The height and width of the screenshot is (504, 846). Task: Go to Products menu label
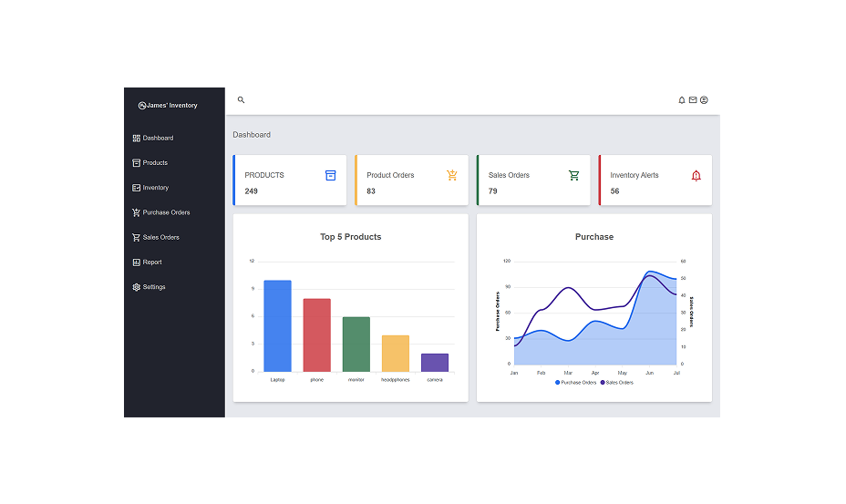pyautogui.click(x=155, y=163)
